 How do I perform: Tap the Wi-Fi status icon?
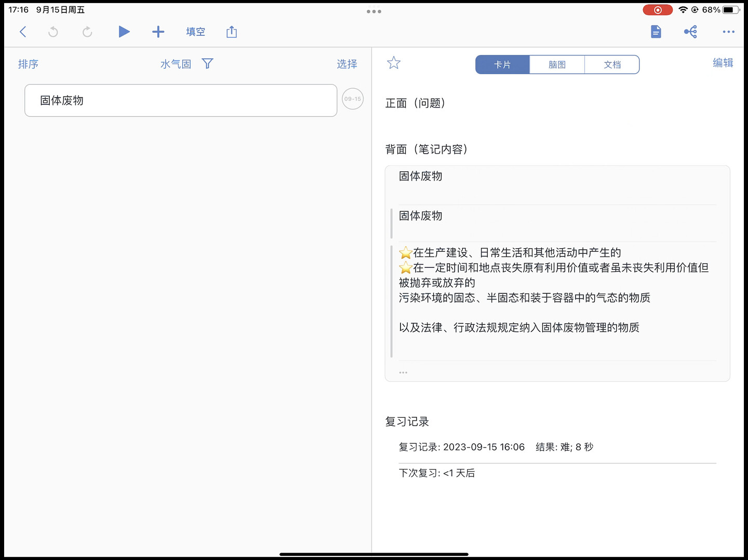(x=683, y=10)
